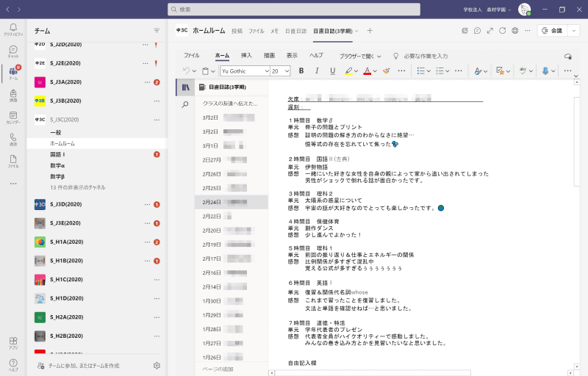Image resolution: width=588 pixels, height=376 pixels.
Task: Click the bullet list icon
Action: 420,70
